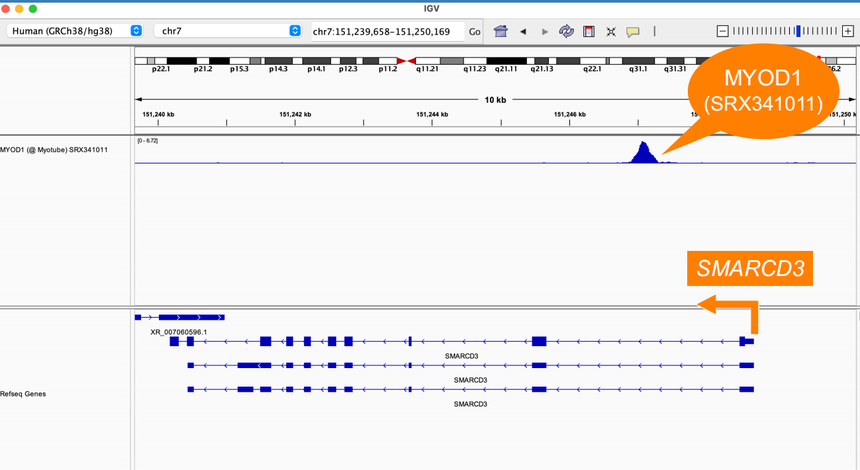
Task: Click the q11.21 band on the chromosome ideogram
Action: [x=429, y=61]
